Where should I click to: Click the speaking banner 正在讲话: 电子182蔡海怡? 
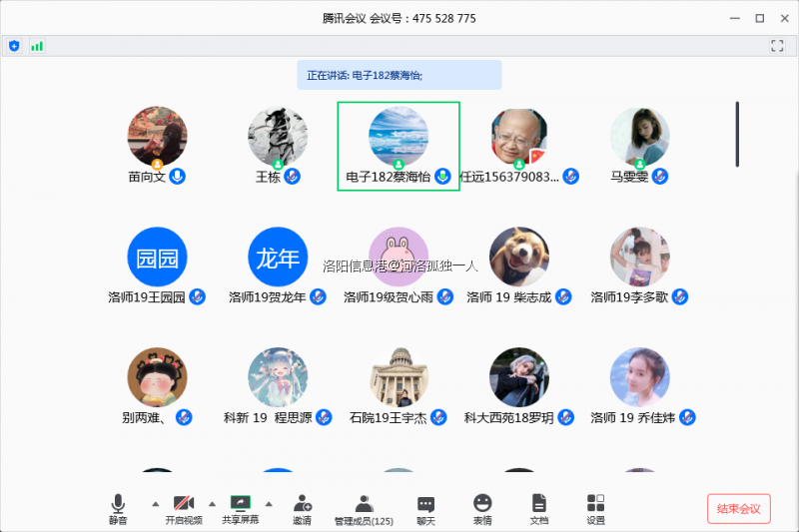coord(399,75)
